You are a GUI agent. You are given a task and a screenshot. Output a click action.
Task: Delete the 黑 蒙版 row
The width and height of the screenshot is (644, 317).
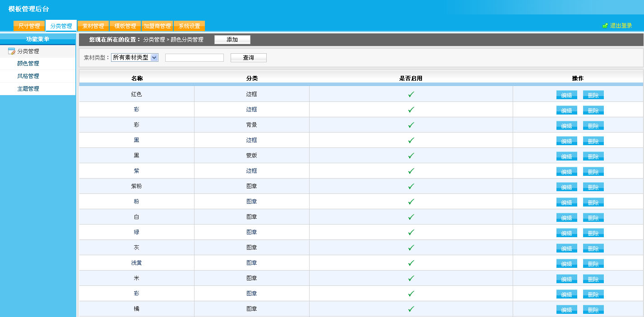pos(593,156)
